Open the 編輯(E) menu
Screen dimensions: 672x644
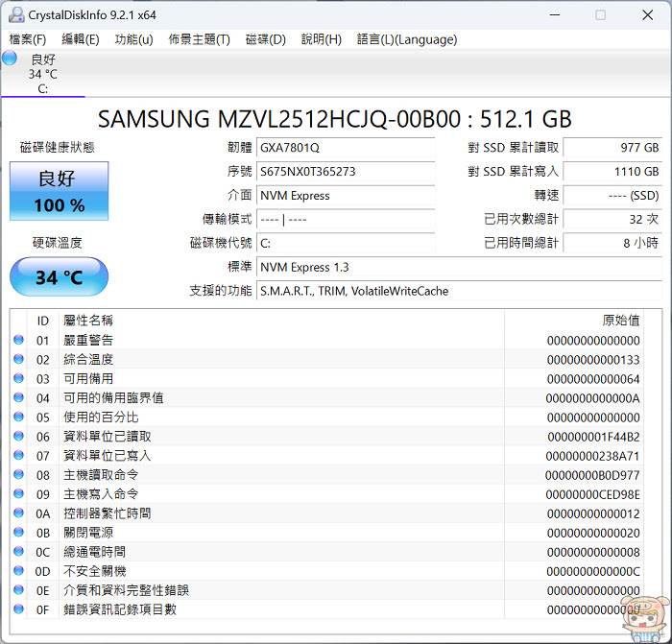tap(81, 39)
